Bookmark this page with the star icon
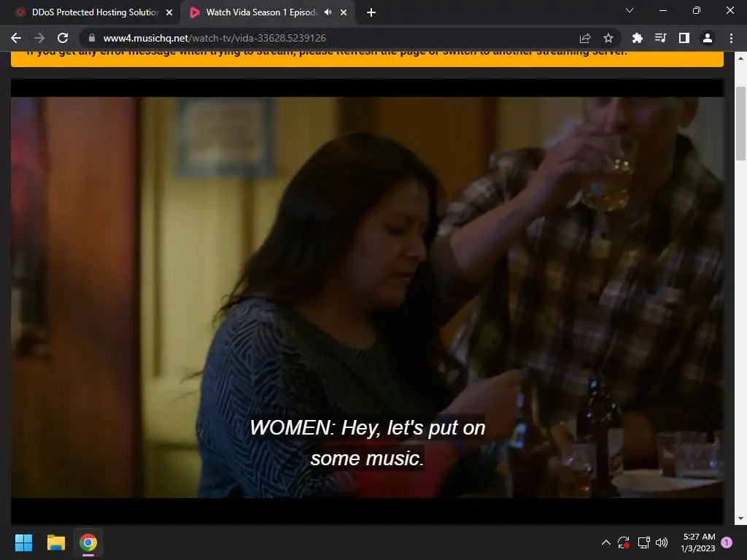Image resolution: width=747 pixels, height=560 pixels. 608,38
